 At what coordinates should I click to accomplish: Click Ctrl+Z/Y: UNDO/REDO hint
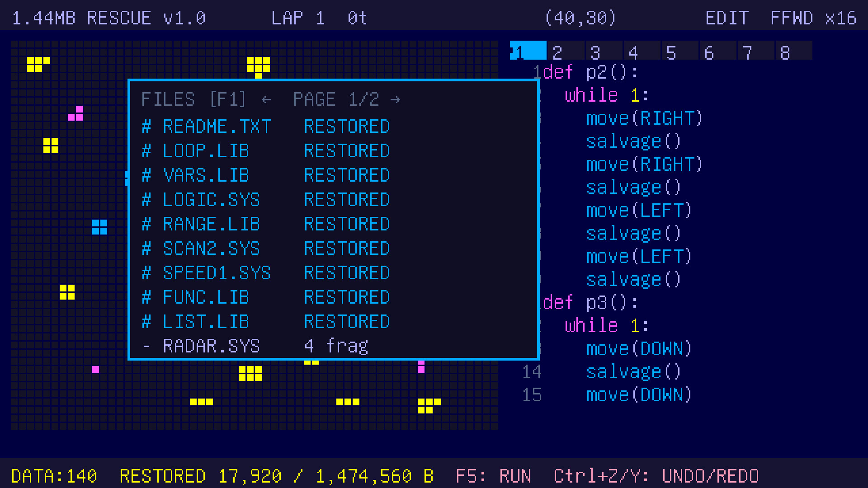[x=656, y=476]
